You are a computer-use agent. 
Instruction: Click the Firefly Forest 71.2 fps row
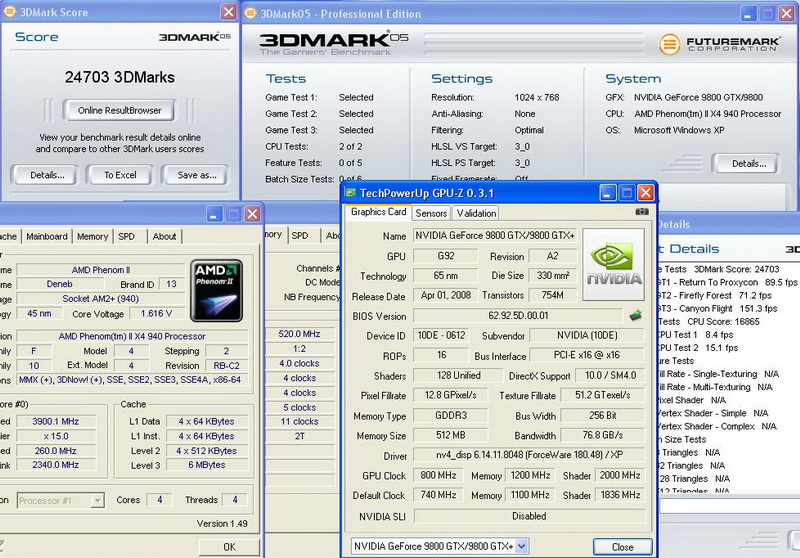[x=714, y=295]
